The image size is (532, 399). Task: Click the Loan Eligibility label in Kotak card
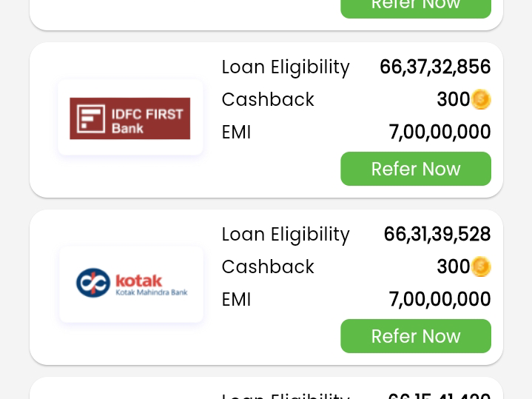[286, 235]
